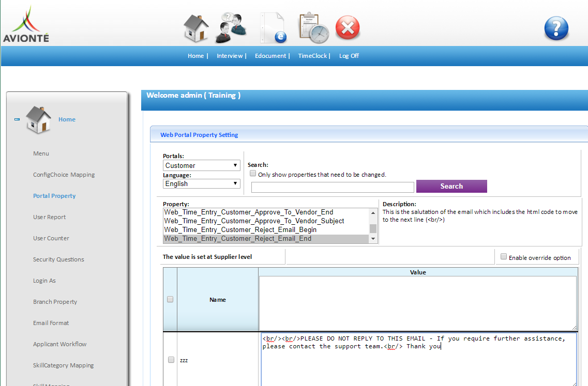
Task: Click Log Off in the navigation bar
Action: click(349, 56)
